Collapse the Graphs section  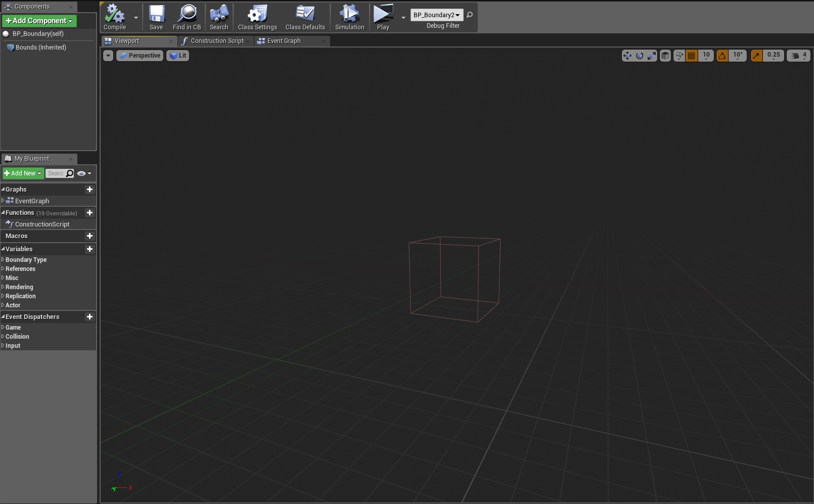point(3,189)
